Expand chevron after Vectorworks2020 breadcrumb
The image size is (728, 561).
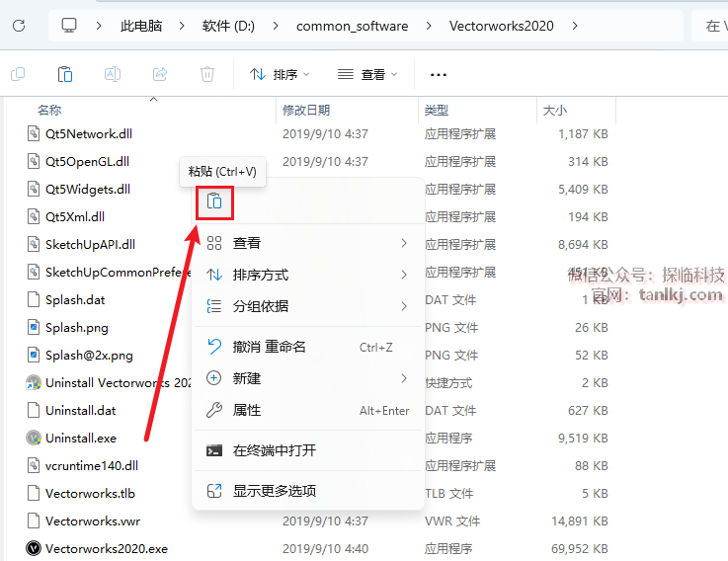575,26
